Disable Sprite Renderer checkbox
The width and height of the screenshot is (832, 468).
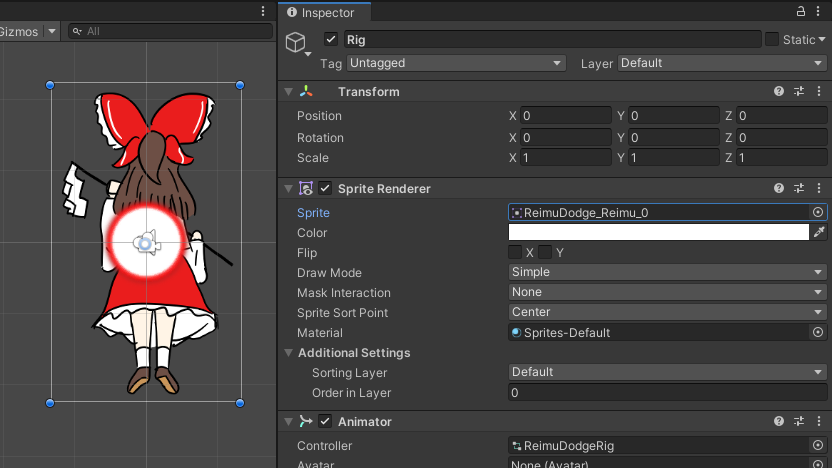[x=325, y=188]
